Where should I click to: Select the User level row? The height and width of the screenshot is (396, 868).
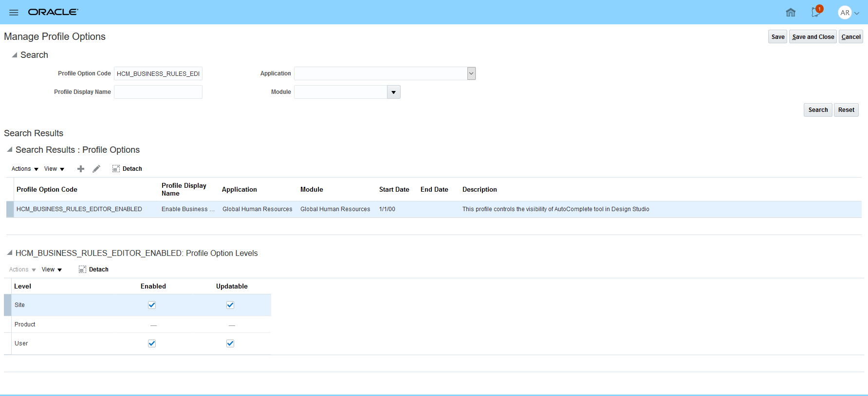138,343
